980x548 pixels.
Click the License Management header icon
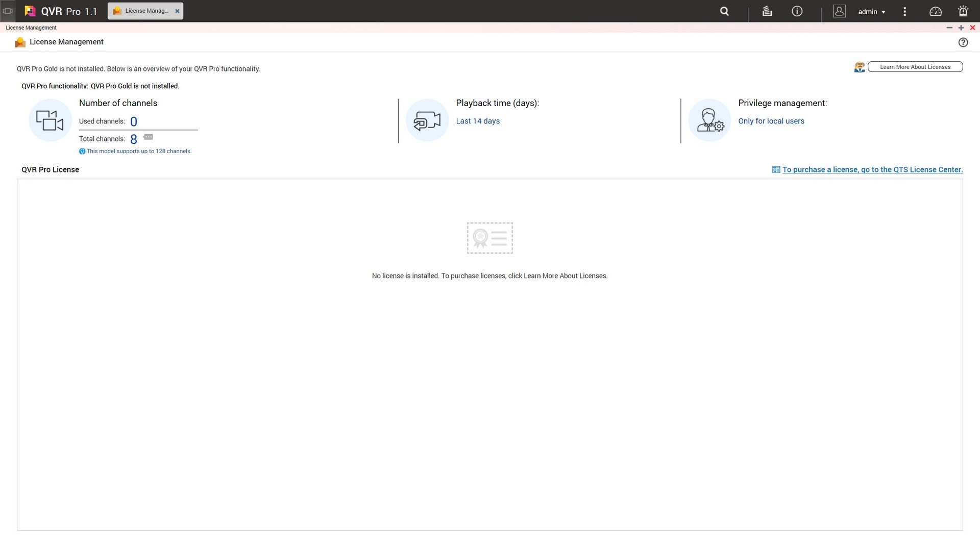20,42
